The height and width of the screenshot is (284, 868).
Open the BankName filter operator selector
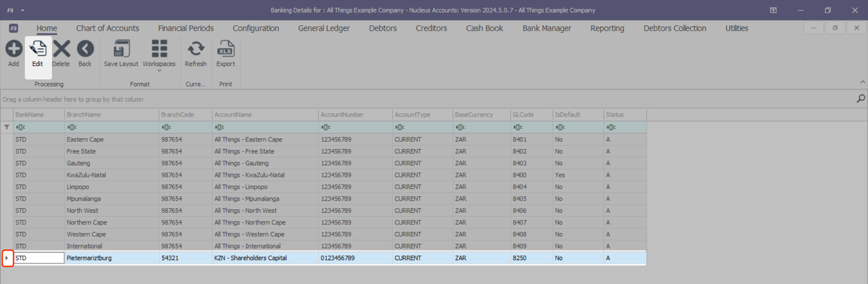point(20,127)
